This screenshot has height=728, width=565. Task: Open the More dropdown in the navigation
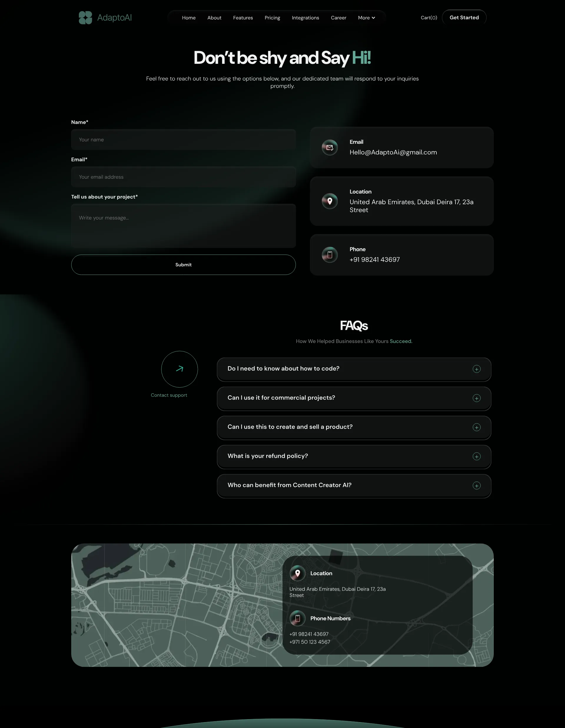click(x=366, y=18)
